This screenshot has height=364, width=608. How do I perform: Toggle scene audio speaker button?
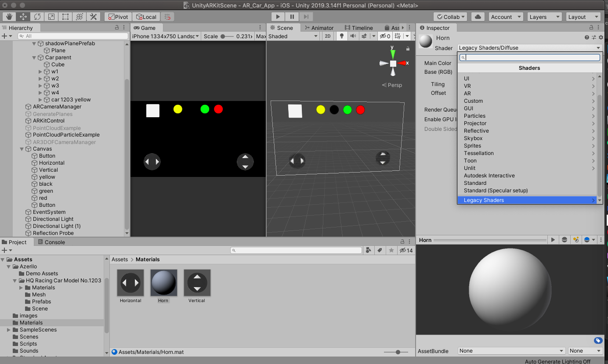[x=353, y=36]
